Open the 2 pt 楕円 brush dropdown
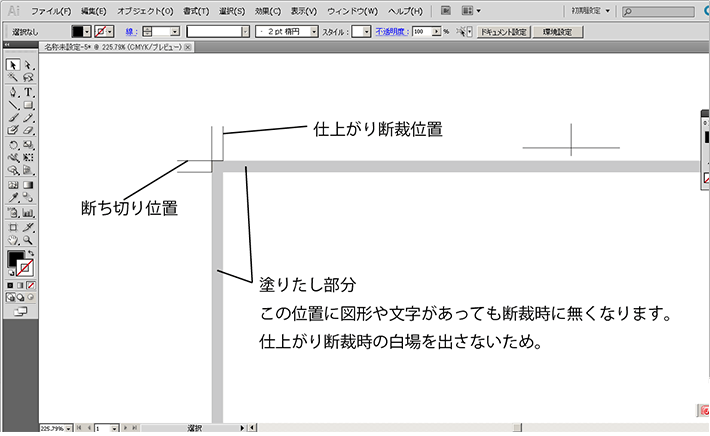 coord(313,32)
